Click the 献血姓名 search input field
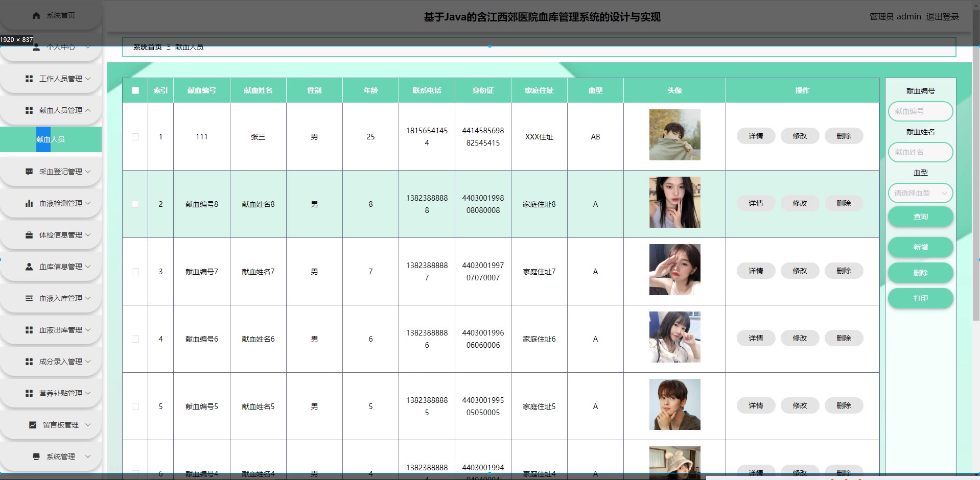Image resolution: width=980 pixels, height=480 pixels. [920, 152]
